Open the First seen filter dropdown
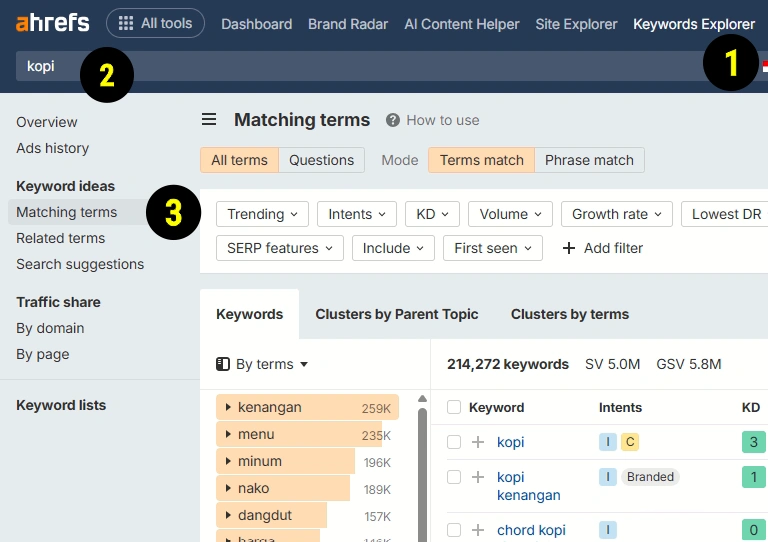 point(493,248)
